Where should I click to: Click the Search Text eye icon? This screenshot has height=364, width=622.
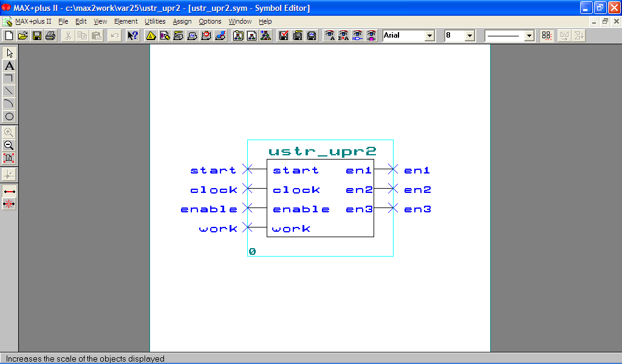pyautogui.click(x=329, y=36)
